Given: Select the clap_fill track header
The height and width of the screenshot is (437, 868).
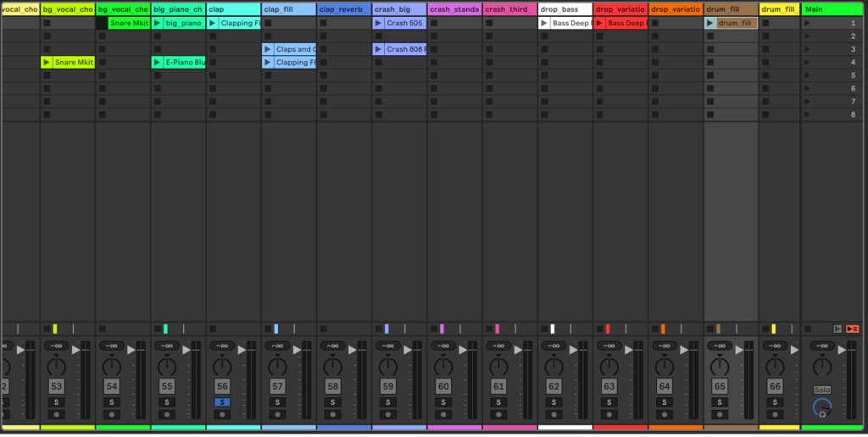Looking at the screenshot, I should coord(288,9).
